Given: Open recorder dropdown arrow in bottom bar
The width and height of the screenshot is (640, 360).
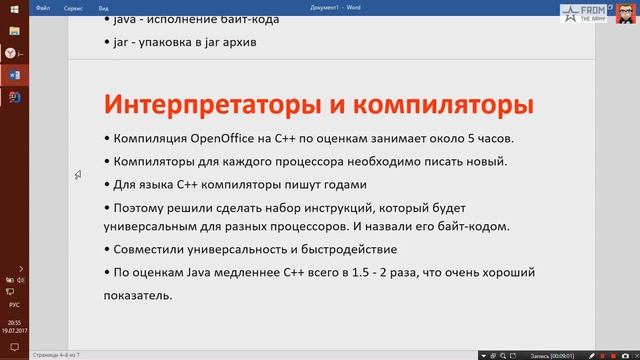Looking at the screenshot, I should tap(483, 356).
